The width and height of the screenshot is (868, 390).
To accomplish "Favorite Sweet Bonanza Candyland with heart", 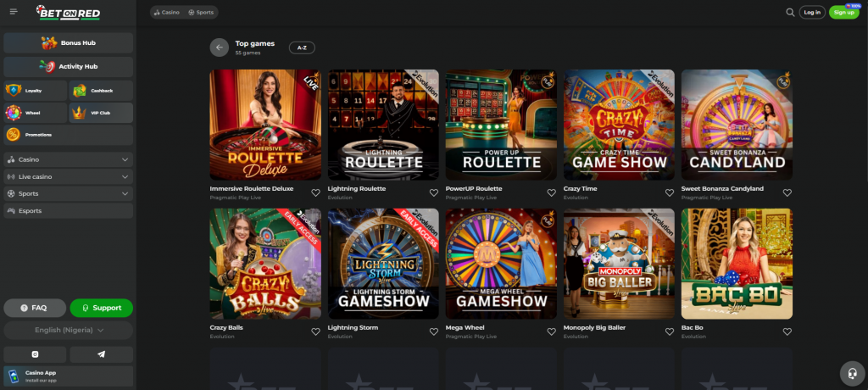I will (x=787, y=192).
